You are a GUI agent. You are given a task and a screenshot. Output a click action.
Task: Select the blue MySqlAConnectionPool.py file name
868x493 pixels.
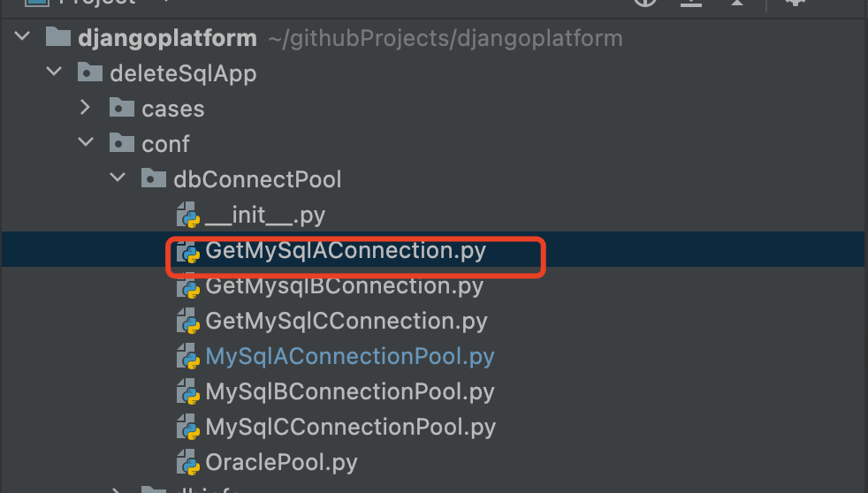pos(350,357)
